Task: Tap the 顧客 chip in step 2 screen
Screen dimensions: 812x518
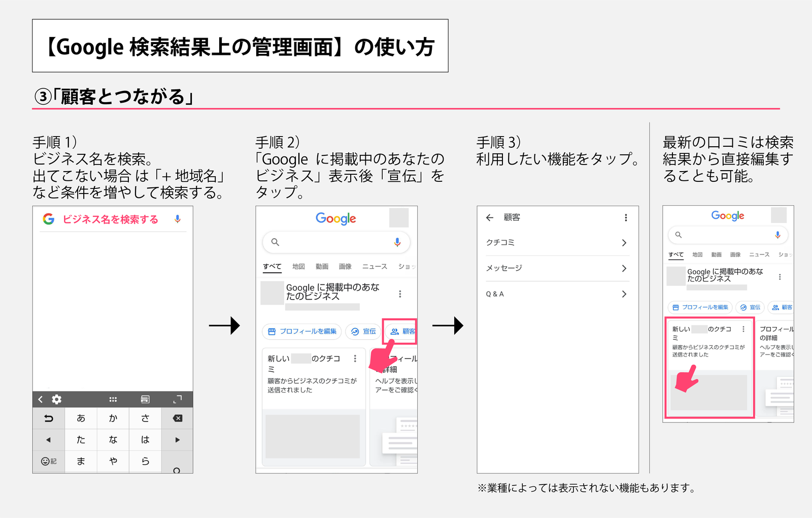Action: click(x=401, y=332)
